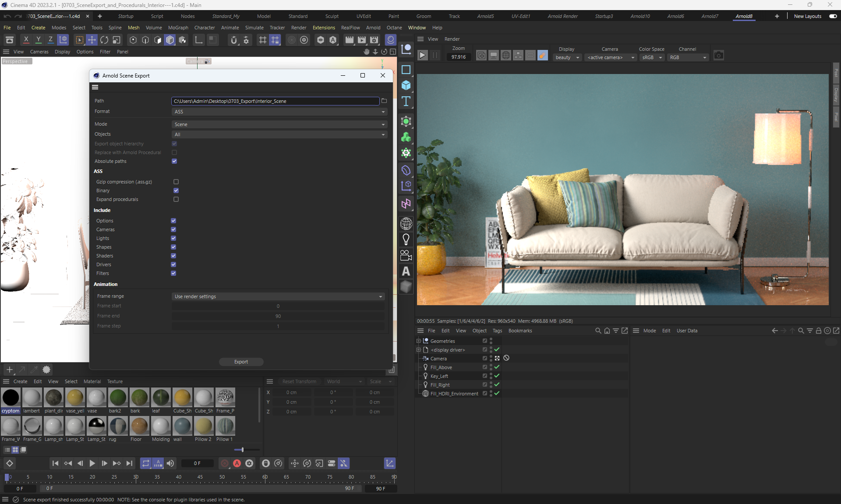Click the Light object icon in sidebar

(406, 240)
